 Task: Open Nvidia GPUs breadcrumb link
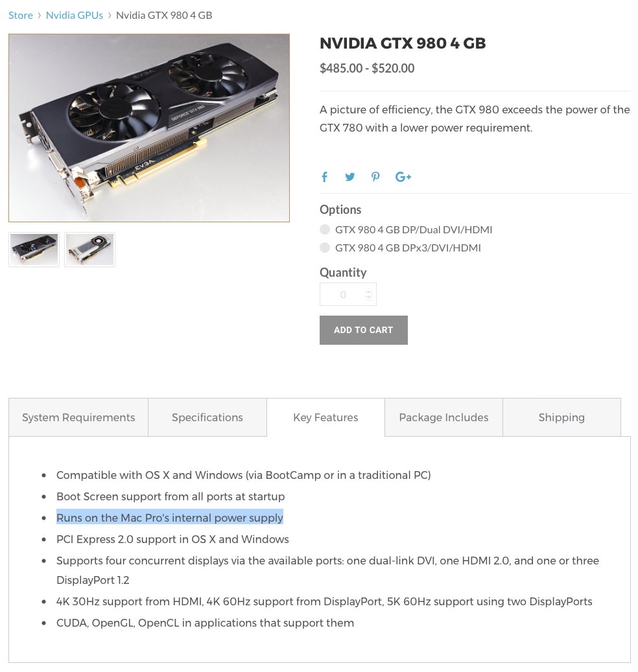click(x=75, y=15)
